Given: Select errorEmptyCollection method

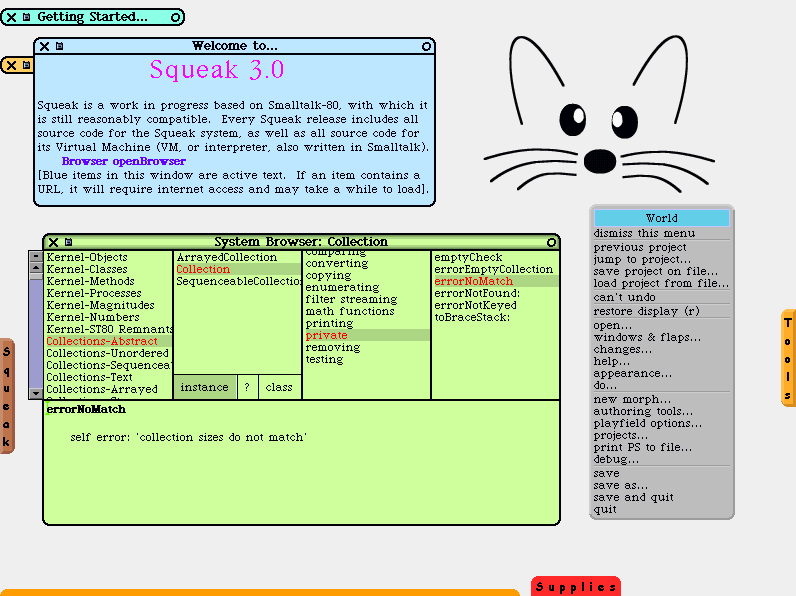Looking at the screenshot, I should (x=493, y=270).
